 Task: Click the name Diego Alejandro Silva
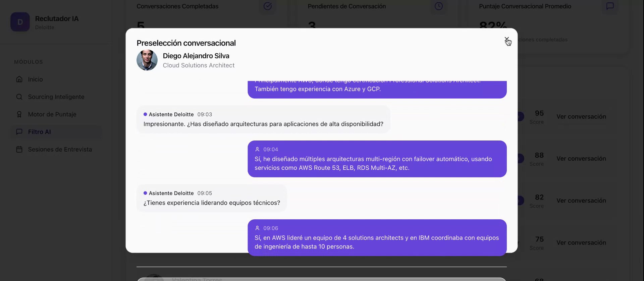[x=196, y=56]
